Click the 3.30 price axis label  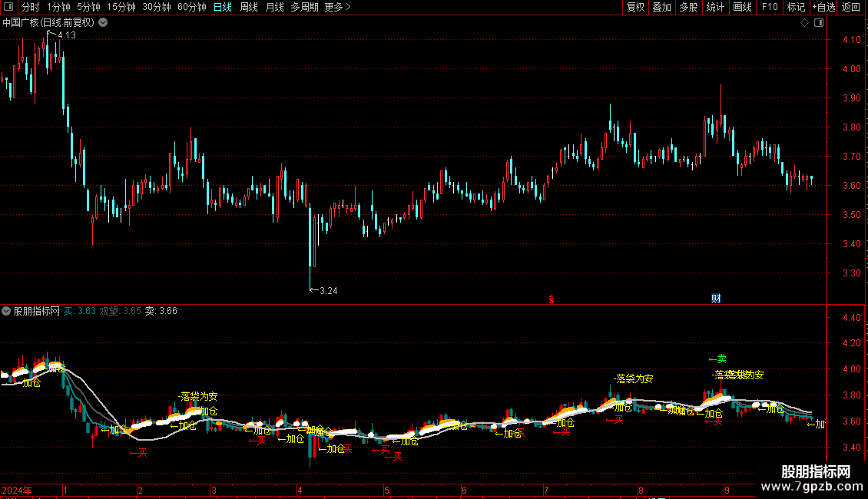point(852,273)
